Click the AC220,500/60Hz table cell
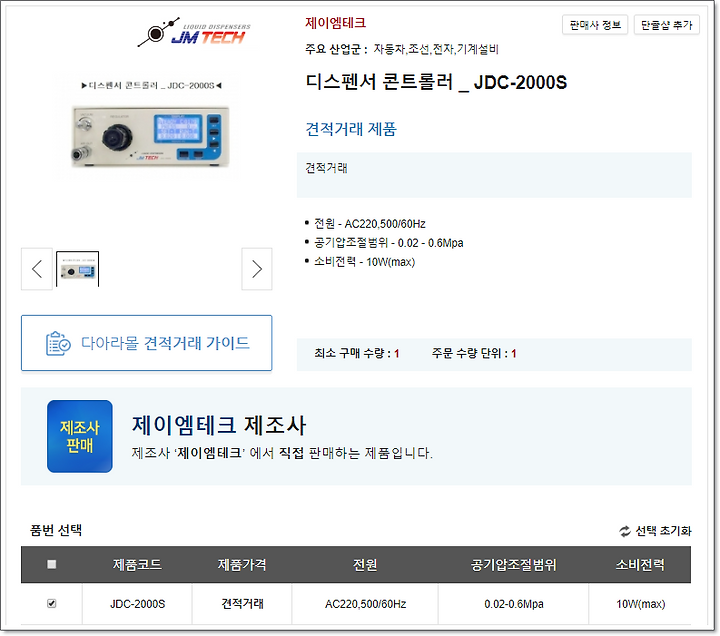 pos(366,604)
